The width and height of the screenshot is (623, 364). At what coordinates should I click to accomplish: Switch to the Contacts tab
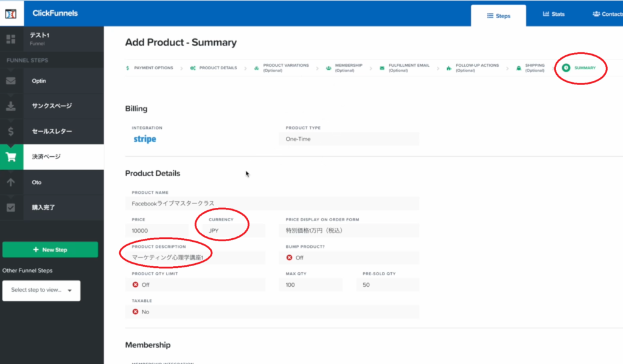[608, 14]
